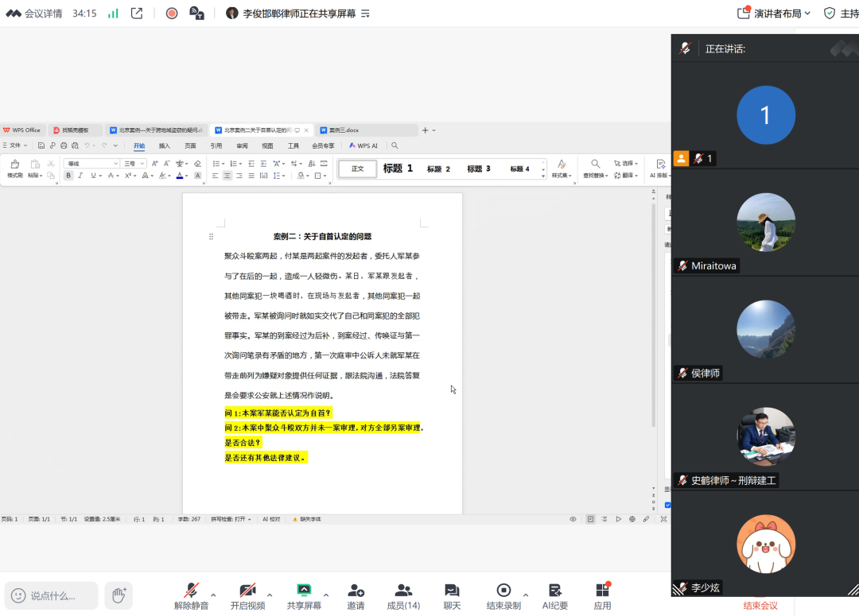The height and width of the screenshot is (616, 859).
Task: Unmute microphone via 解除静音
Action: pos(191,596)
